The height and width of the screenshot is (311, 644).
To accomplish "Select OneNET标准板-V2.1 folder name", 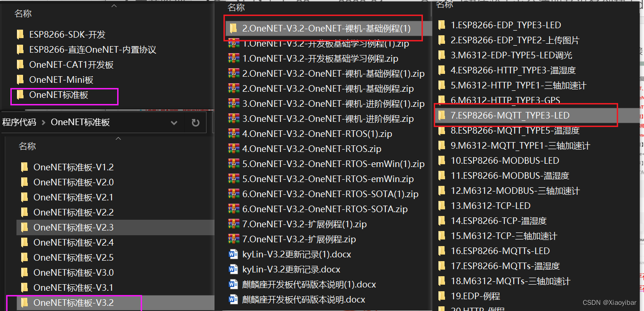I will pyautogui.click(x=73, y=197).
